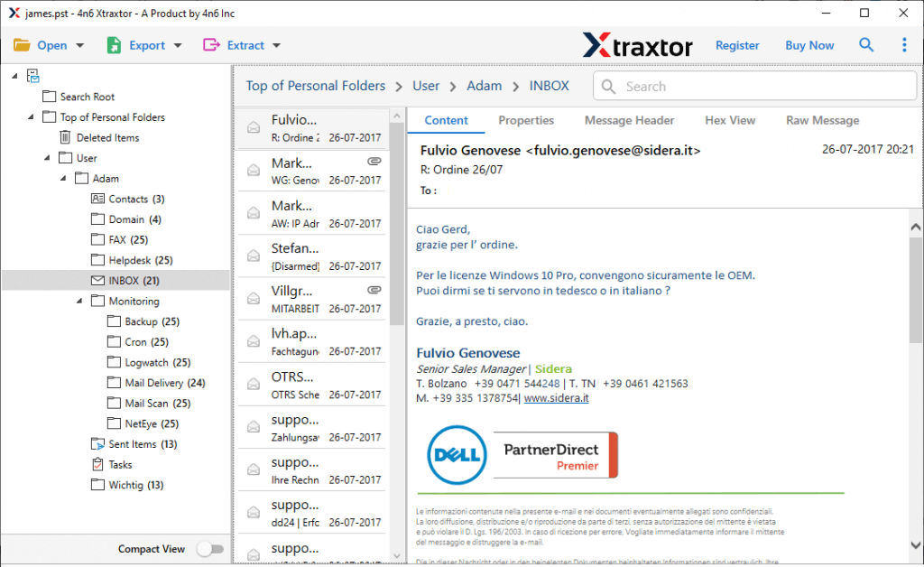Viewport: 924px width, 567px height.
Task: Collapse the Monitoring tree node
Action: [79, 301]
